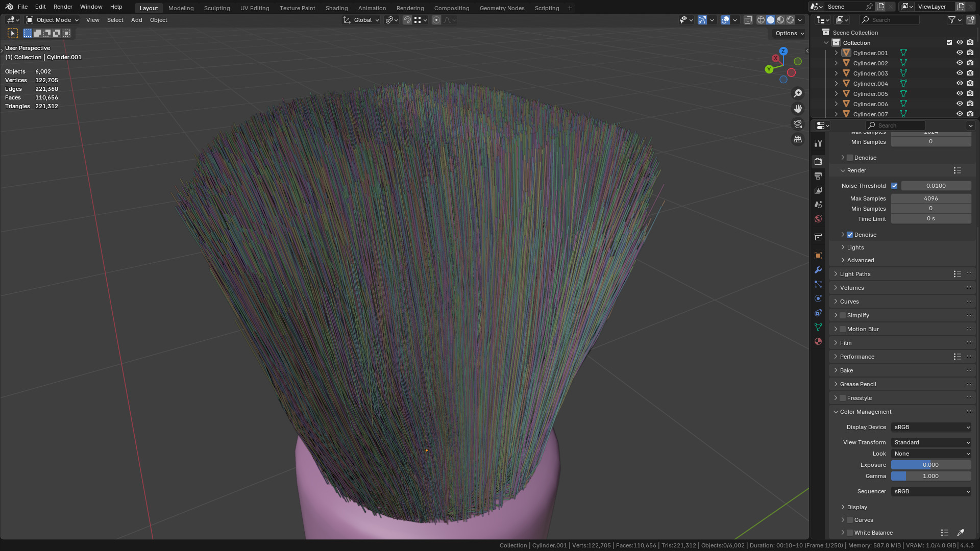Switch to the Shading workspace tab

(336, 8)
